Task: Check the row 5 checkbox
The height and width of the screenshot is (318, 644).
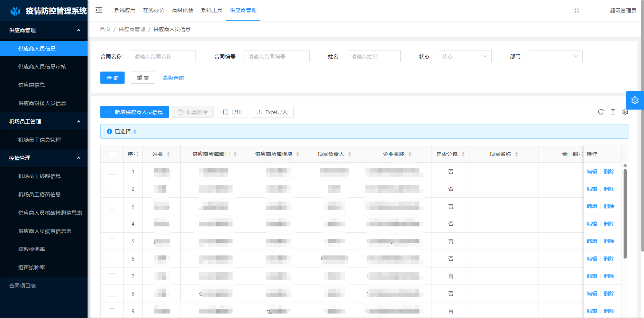Action: (x=112, y=241)
